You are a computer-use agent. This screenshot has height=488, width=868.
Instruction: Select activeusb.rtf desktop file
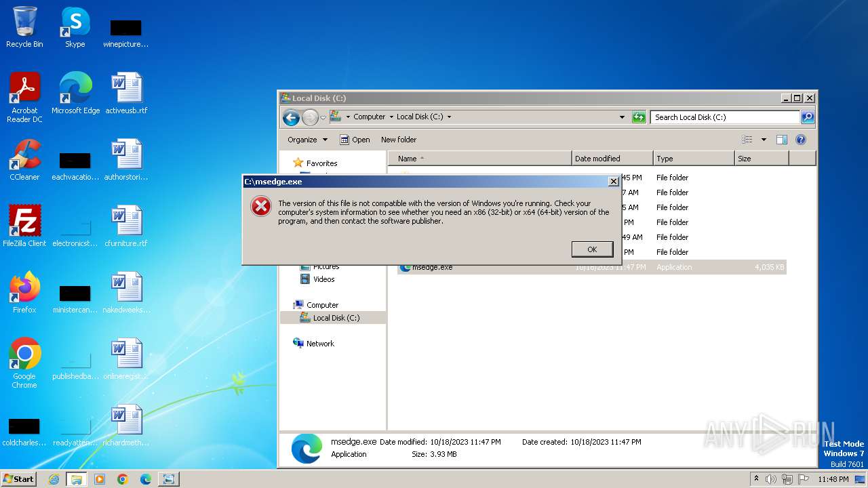(x=126, y=94)
